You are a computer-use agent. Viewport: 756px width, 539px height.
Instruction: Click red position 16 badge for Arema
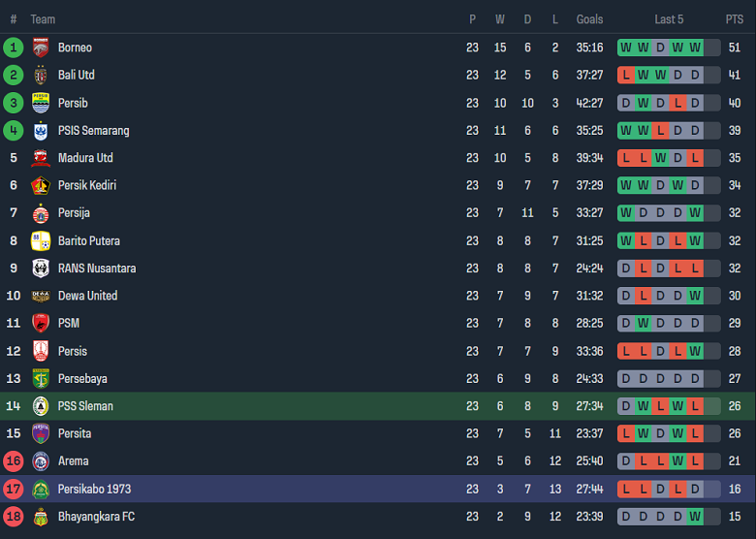(14, 461)
